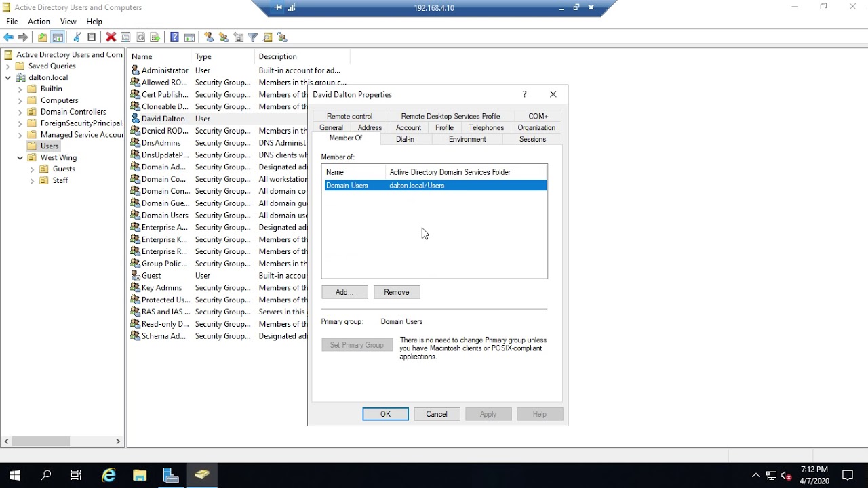Image resolution: width=868 pixels, height=488 pixels.
Task: Click the Add... button
Action: 344,292
